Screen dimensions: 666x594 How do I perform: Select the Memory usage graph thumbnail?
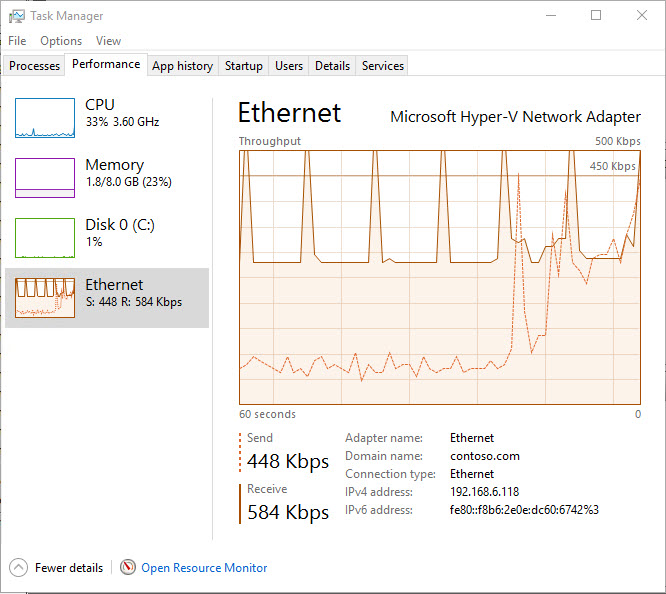(45, 178)
